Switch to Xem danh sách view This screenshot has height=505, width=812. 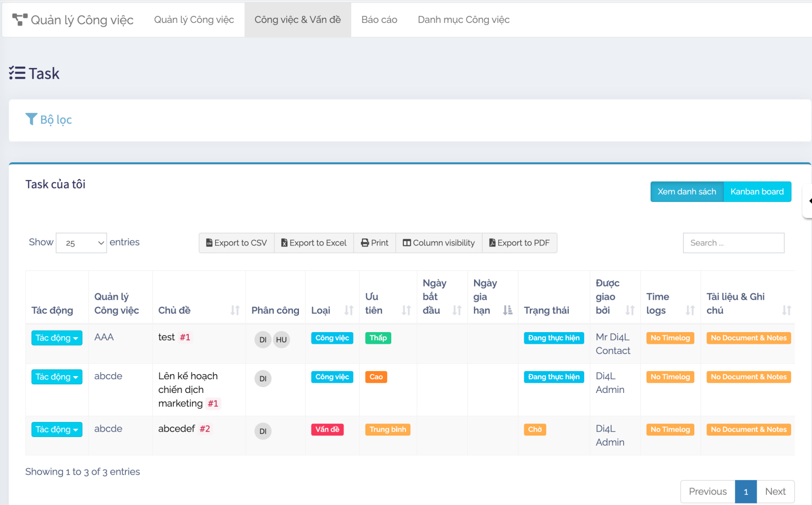[x=687, y=192]
